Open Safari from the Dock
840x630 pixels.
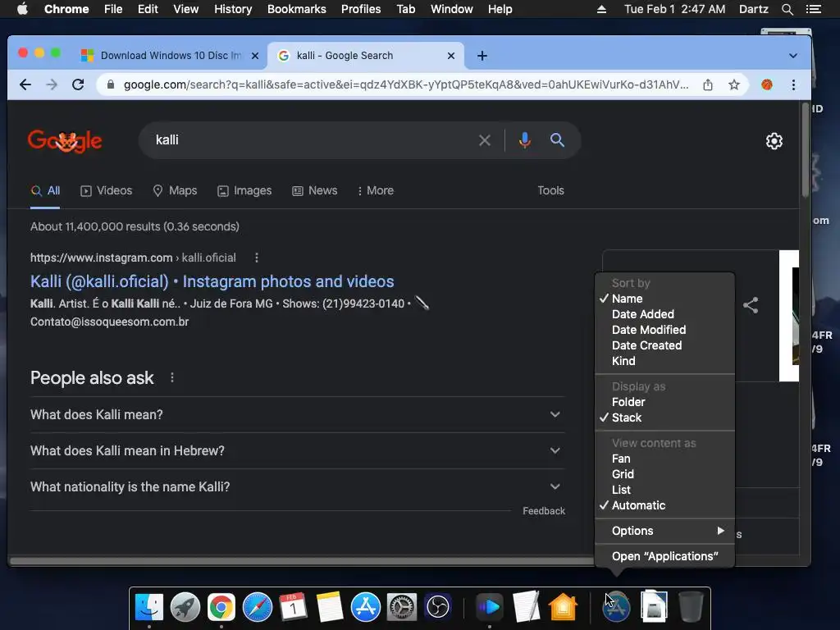click(x=257, y=607)
